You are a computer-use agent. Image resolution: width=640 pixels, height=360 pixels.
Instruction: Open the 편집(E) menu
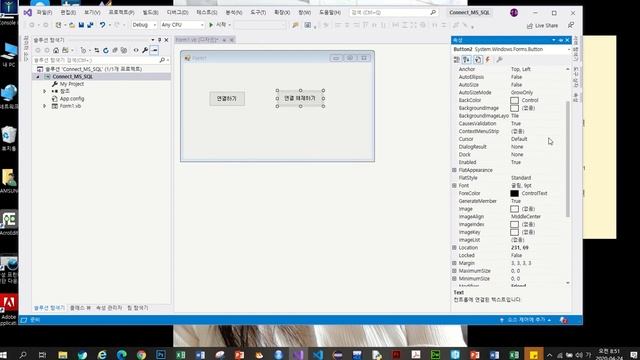click(x=68, y=13)
